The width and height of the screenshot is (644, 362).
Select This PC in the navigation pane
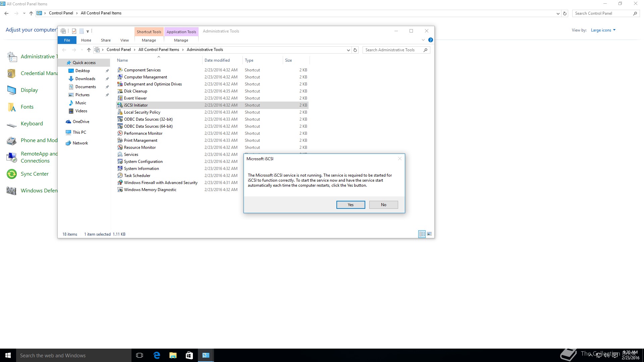[79, 132]
